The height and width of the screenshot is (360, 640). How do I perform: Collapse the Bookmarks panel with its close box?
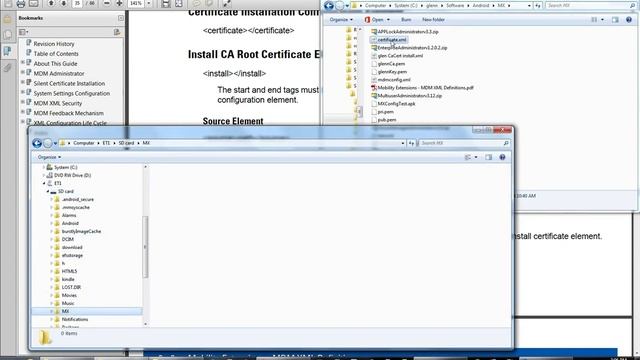pos(120,18)
